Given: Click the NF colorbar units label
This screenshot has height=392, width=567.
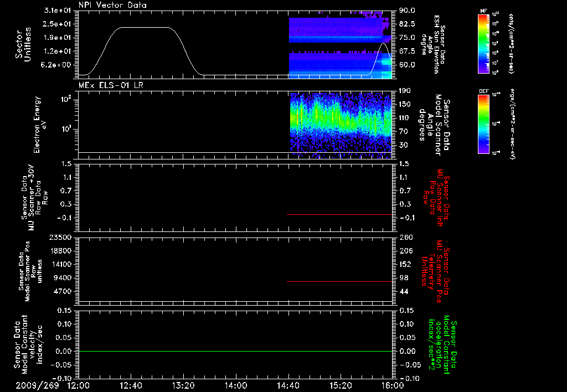Looking at the screenshot, I should (x=511, y=43).
